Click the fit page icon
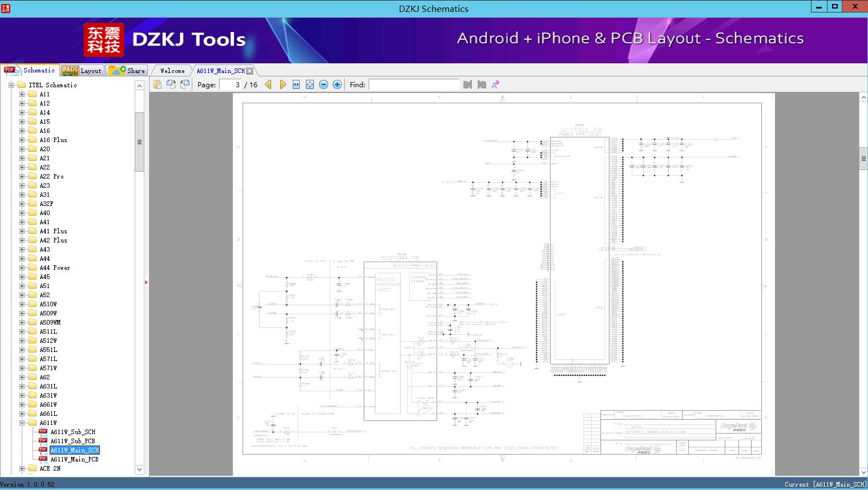 click(310, 84)
